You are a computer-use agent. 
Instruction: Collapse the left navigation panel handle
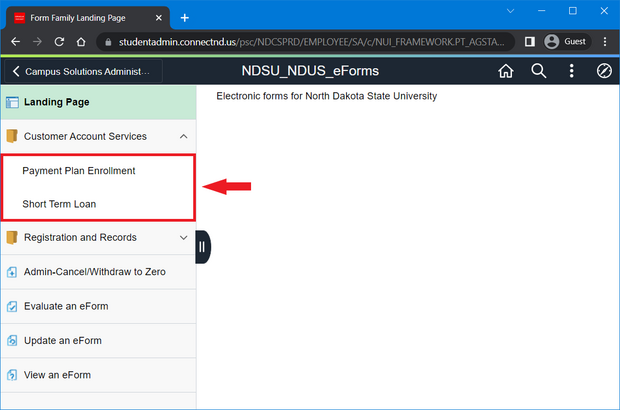click(x=203, y=246)
